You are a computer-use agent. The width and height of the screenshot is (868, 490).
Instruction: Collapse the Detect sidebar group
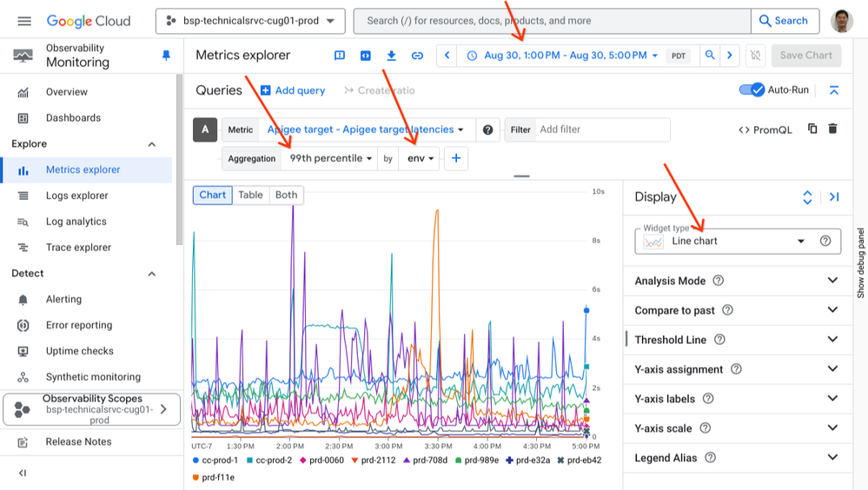[152, 274]
